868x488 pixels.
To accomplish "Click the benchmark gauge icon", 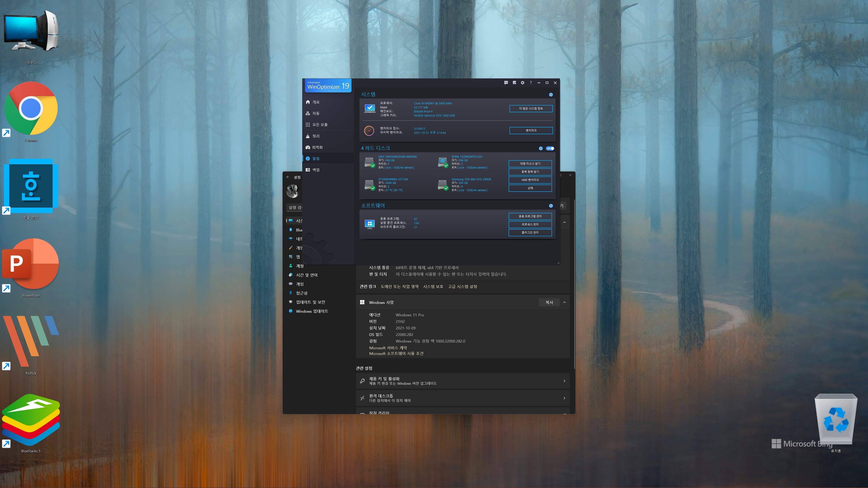I will point(369,130).
